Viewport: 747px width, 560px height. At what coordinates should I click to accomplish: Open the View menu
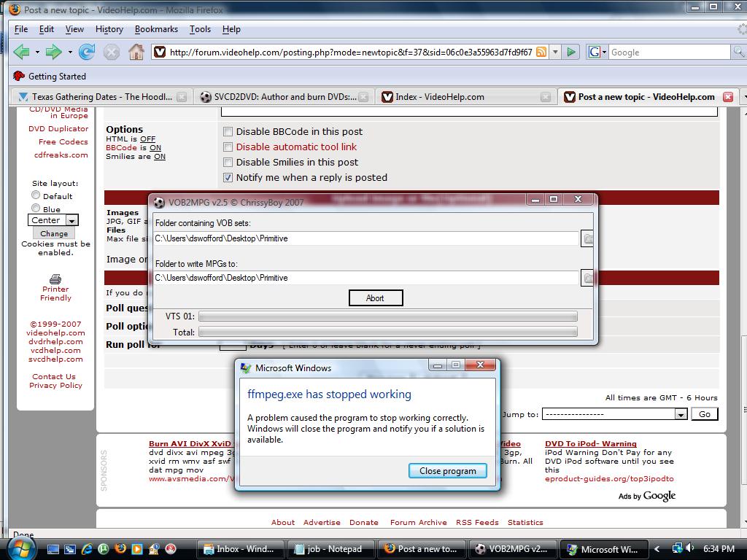point(74,29)
